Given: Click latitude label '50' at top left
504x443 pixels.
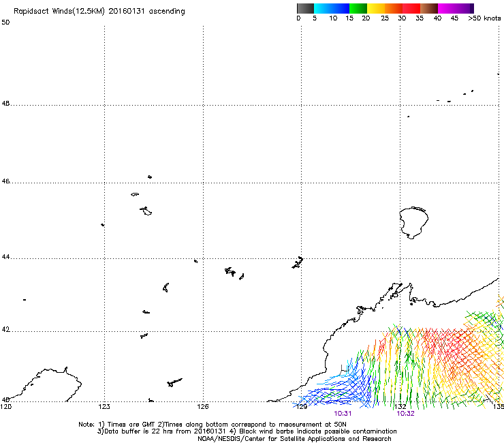Looking at the screenshot, I should [5, 22].
